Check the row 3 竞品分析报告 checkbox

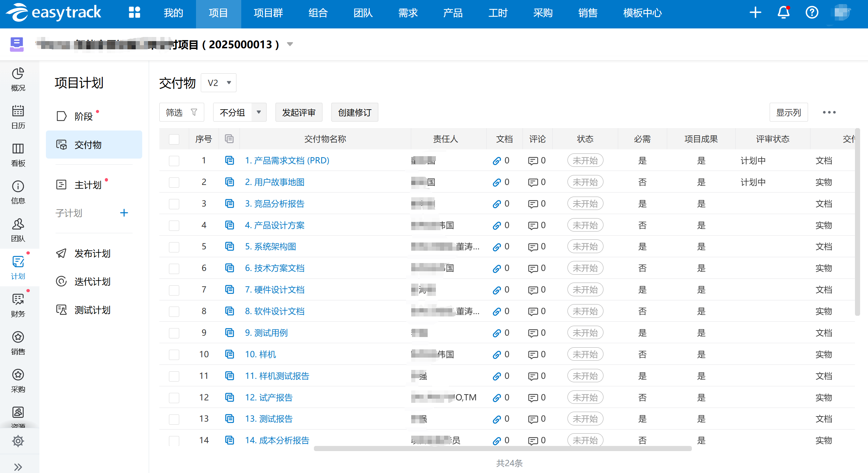tap(174, 204)
